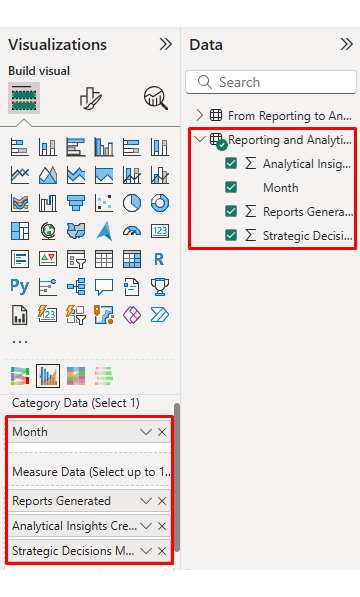
Task: Select the Power Automate visual
Action: [160, 315]
